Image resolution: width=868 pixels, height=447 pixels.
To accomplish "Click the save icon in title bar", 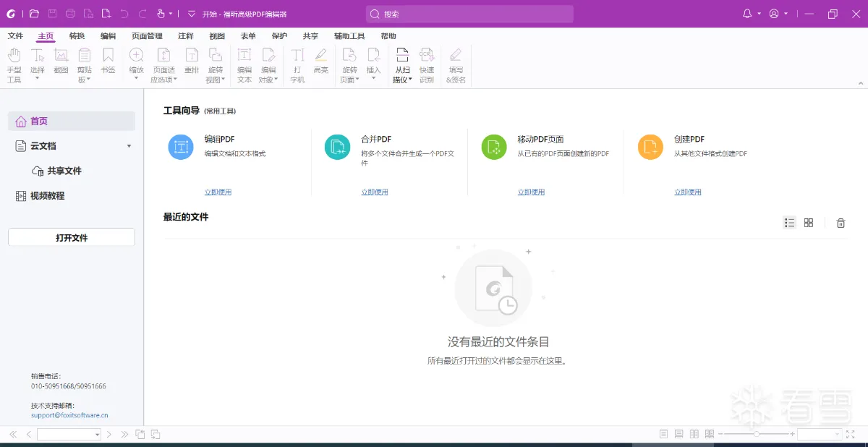I will pos(52,14).
